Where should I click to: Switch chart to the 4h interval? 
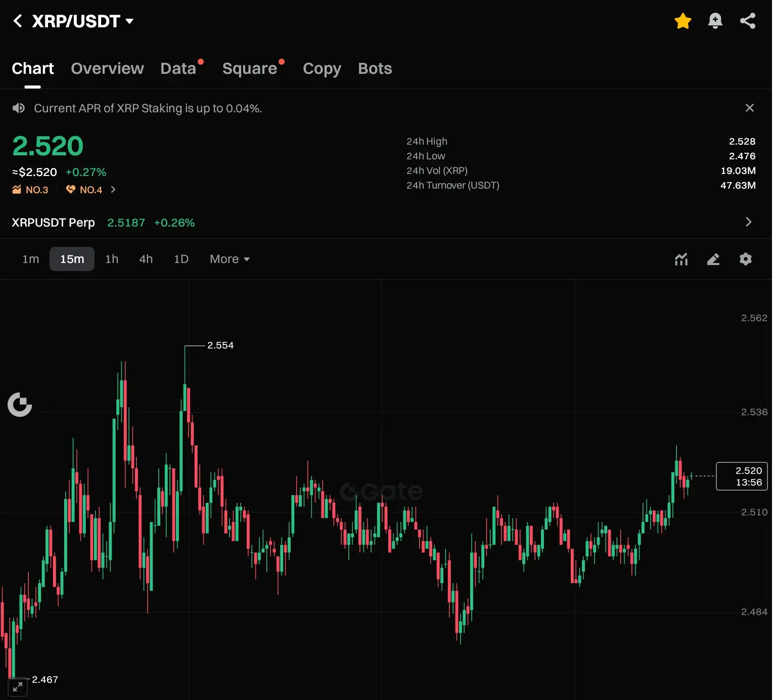click(x=146, y=259)
